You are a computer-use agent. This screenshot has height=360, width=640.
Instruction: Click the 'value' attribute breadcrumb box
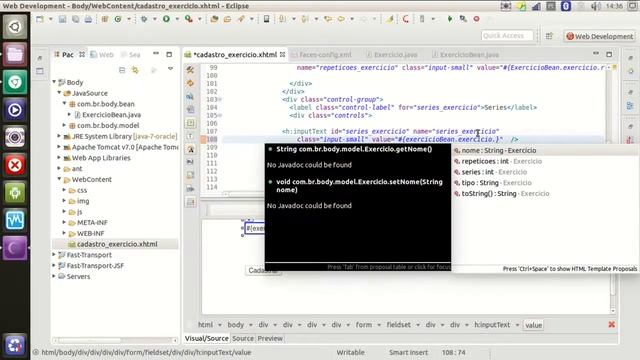[533, 325]
